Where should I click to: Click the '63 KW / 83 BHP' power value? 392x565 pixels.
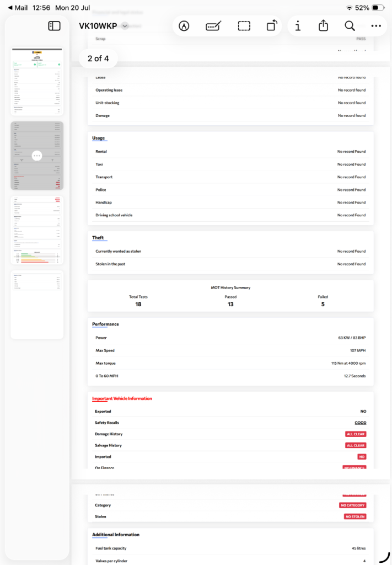[352, 338]
